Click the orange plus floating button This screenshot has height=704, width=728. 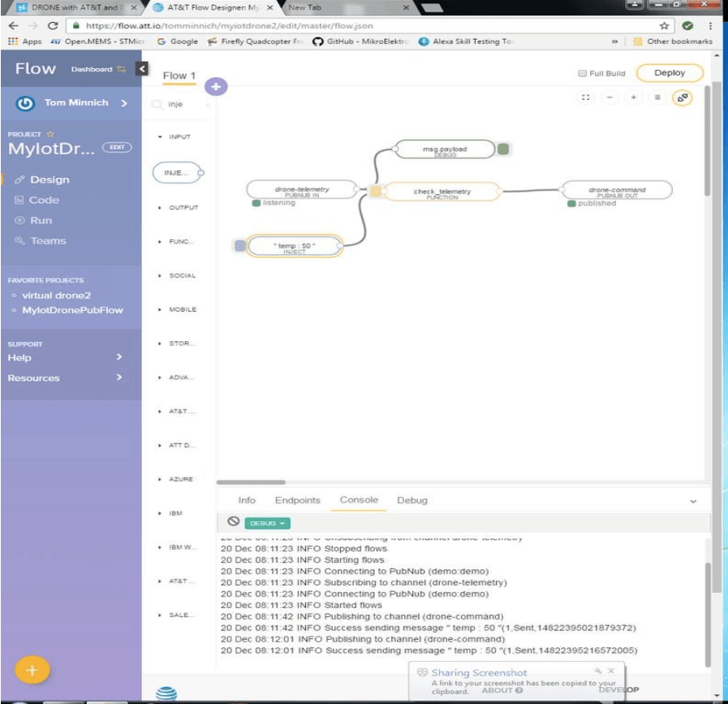coord(32,670)
